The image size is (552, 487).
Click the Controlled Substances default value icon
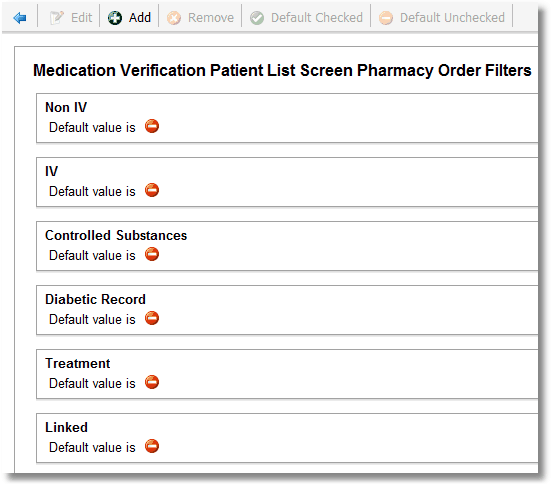[152, 254]
